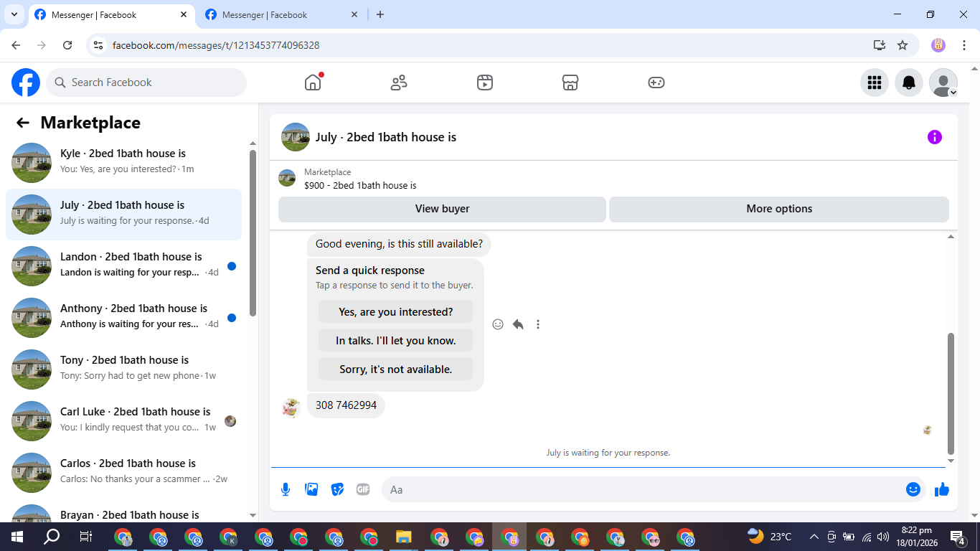This screenshot has width=980, height=551.
Task: Open the emoji picker in message box
Action: [x=913, y=489]
